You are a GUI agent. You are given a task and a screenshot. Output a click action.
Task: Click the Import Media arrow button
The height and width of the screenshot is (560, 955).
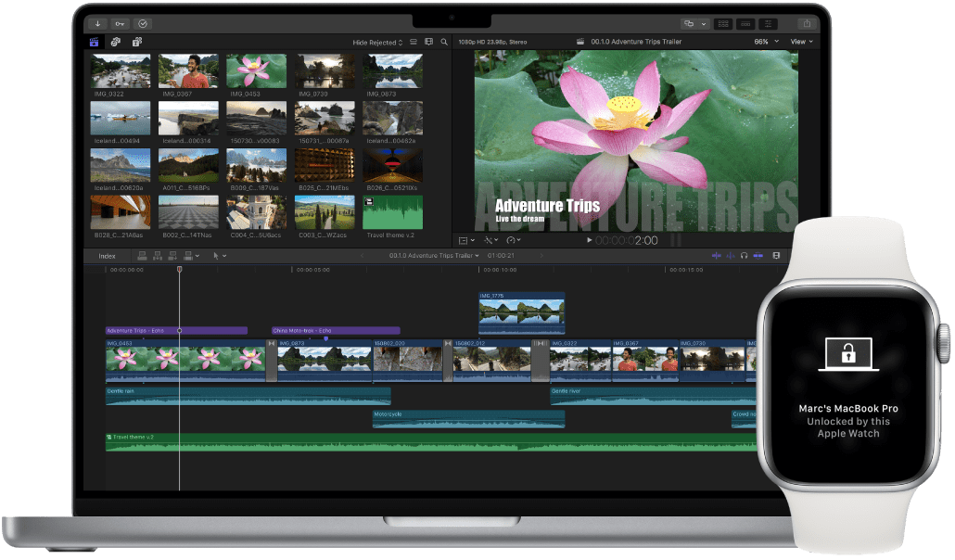click(98, 23)
